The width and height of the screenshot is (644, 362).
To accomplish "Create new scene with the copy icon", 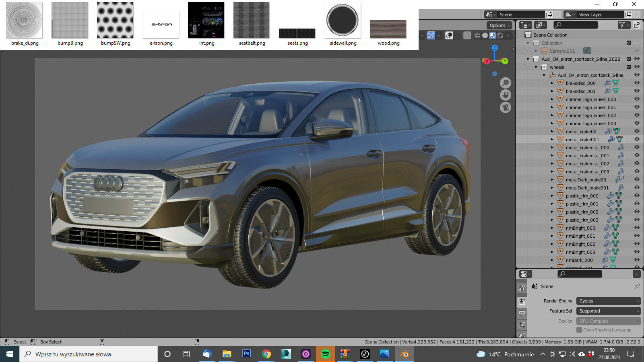I will 549,14.
